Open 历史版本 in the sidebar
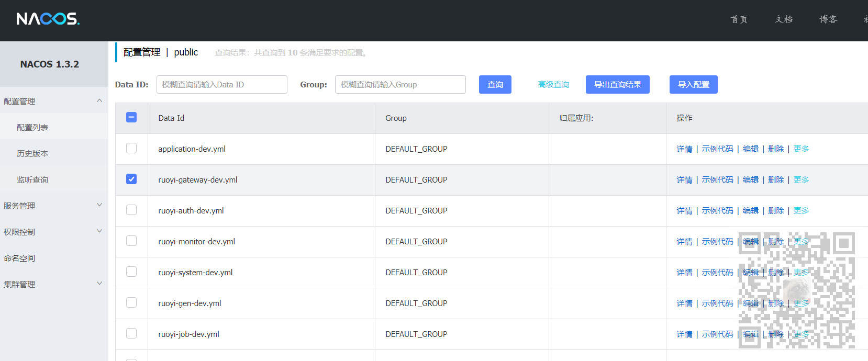Image resolution: width=868 pixels, height=361 pixels. tap(32, 153)
